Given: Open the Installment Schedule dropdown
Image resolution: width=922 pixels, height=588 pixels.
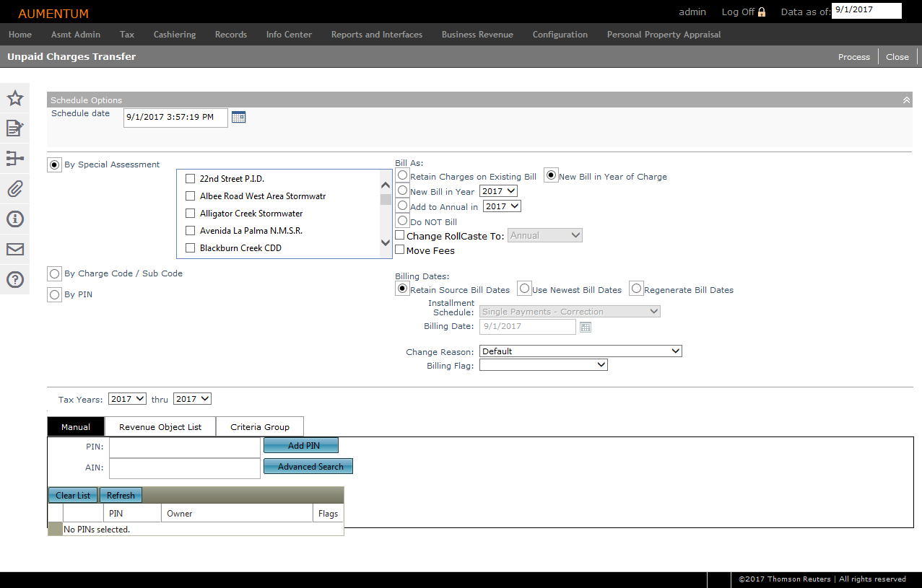Looking at the screenshot, I should tap(570, 312).
